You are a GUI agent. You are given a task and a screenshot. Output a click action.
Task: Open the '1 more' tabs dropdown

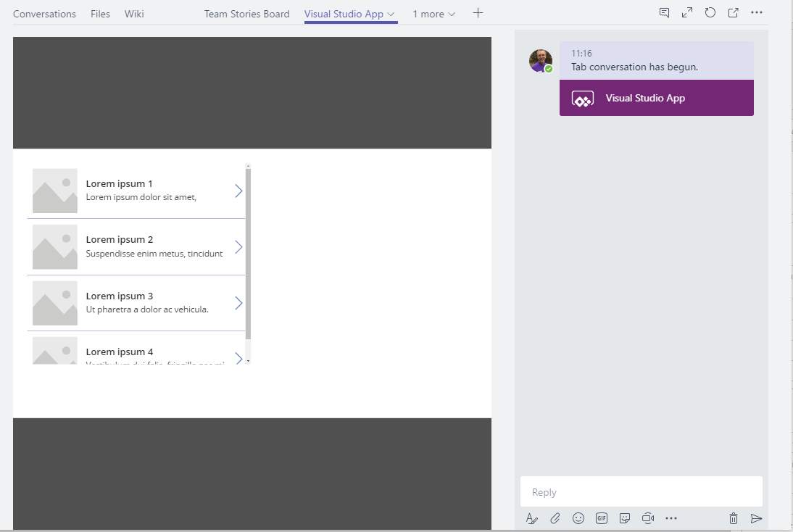tap(433, 13)
